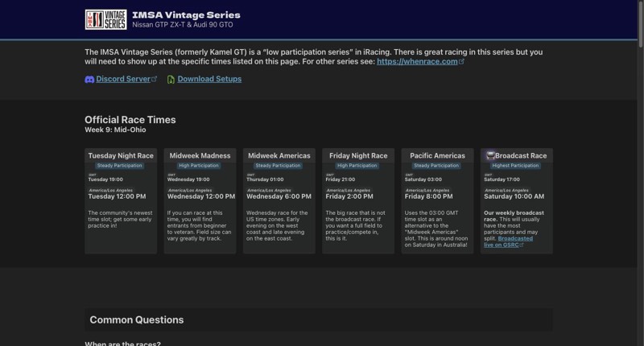The height and width of the screenshot is (346, 644).
Task: Click the GMT time Saturday 17:00
Action: [502, 179]
